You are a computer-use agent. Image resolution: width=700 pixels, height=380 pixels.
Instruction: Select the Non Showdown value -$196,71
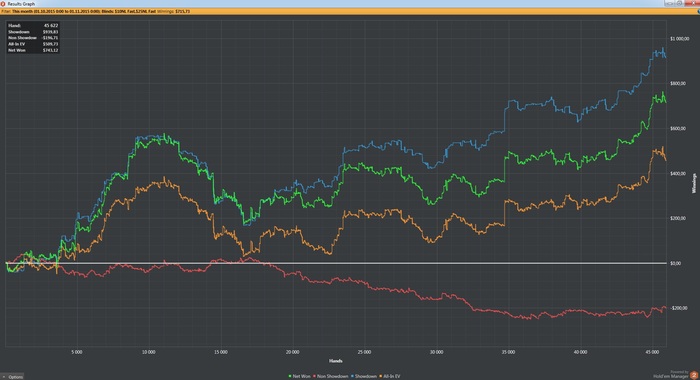50,38
